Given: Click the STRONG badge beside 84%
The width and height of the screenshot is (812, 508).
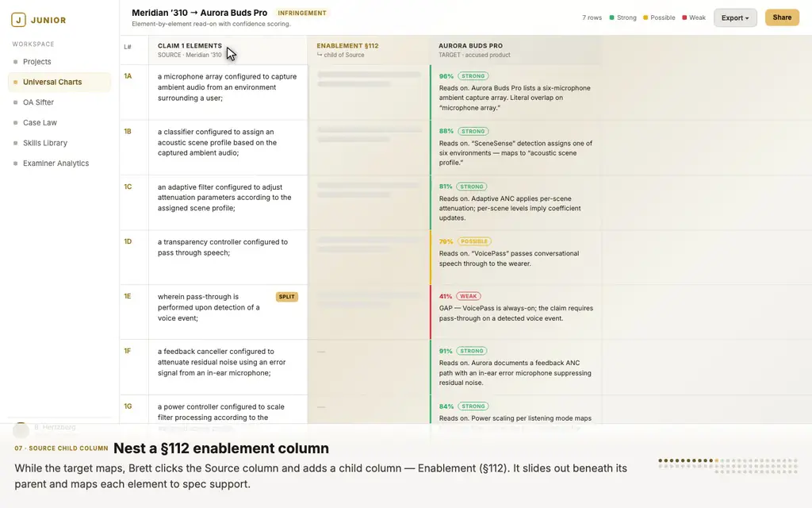Looking at the screenshot, I should (x=473, y=406).
